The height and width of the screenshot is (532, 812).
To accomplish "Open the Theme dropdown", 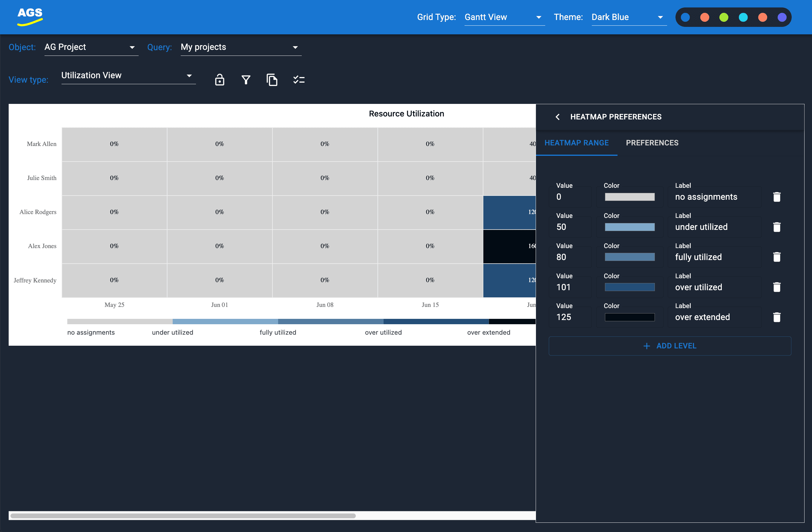I will coord(629,17).
